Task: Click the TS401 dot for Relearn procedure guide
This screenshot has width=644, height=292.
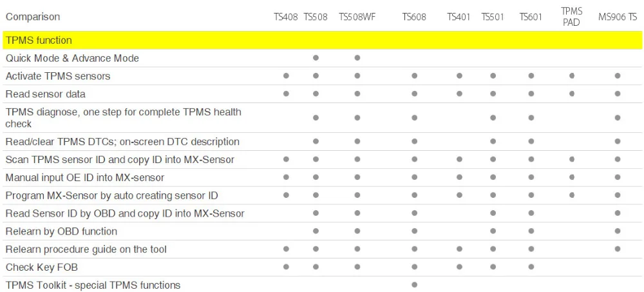Action: coord(459,249)
